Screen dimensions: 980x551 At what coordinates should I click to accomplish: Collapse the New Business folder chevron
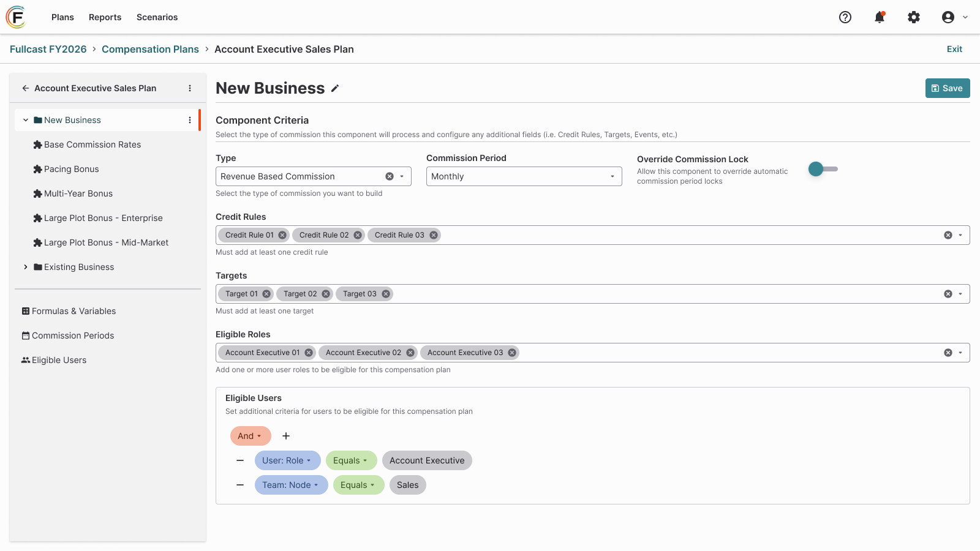click(26, 120)
